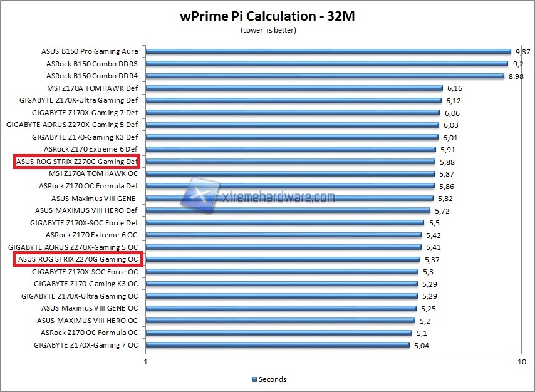The width and height of the screenshot is (535, 392).
Task: Expand the chart title wPrime Pi Calculation - 32M
Action: [x=267, y=16]
